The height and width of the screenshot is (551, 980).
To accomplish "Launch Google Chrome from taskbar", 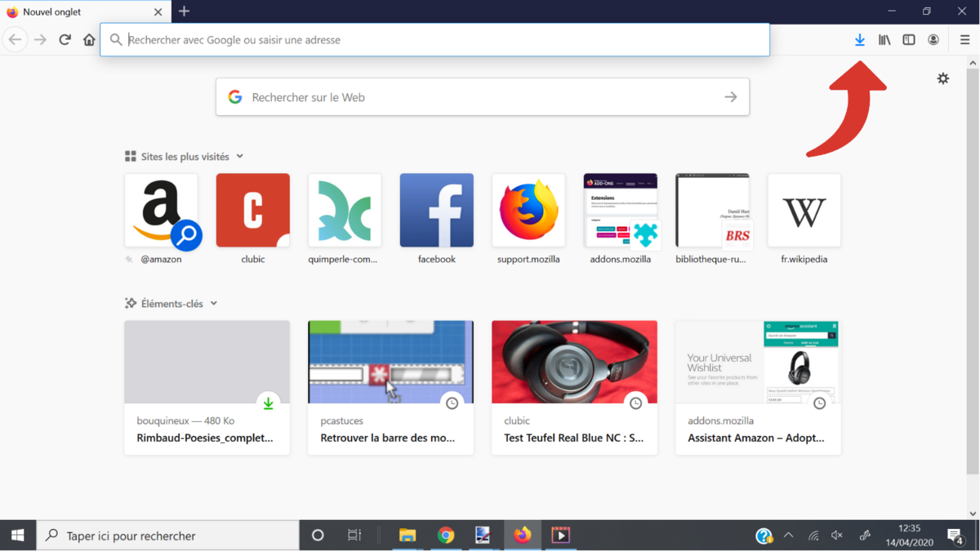I will coord(446,535).
